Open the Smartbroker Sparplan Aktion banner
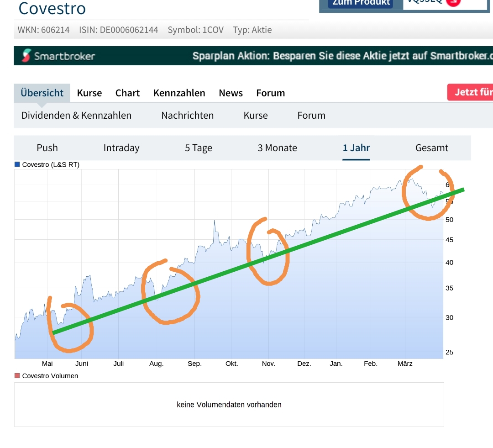493x448 pixels. coord(253,56)
